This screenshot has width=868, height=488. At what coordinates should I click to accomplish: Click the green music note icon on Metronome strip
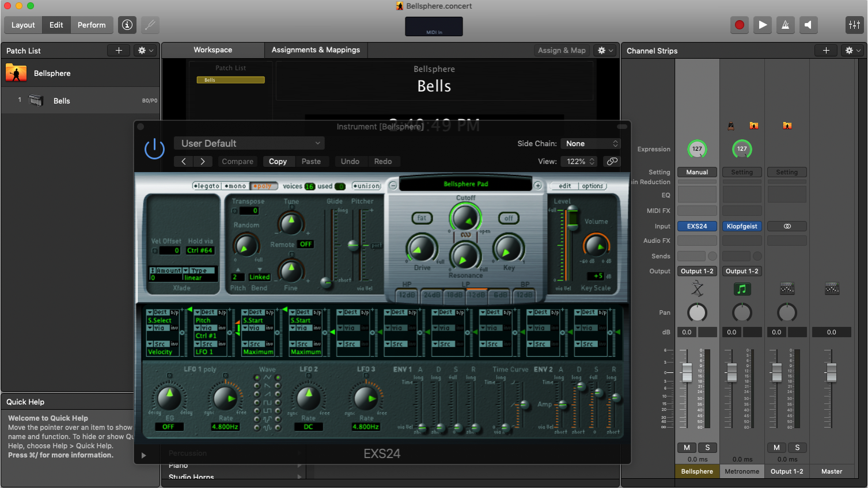[x=742, y=289]
